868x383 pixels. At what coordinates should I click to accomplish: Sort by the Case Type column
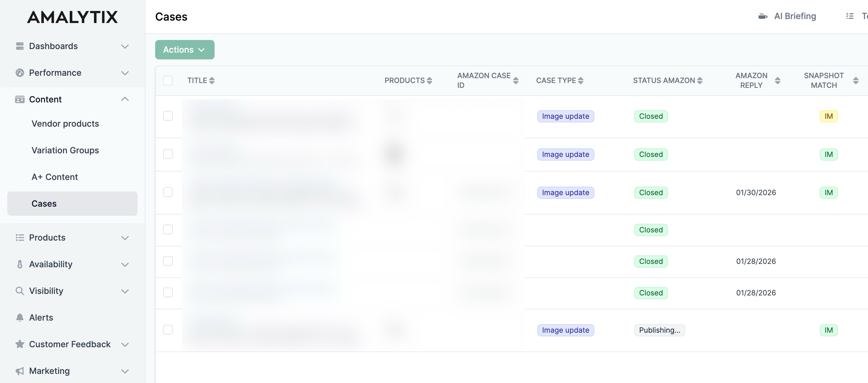[581, 81]
